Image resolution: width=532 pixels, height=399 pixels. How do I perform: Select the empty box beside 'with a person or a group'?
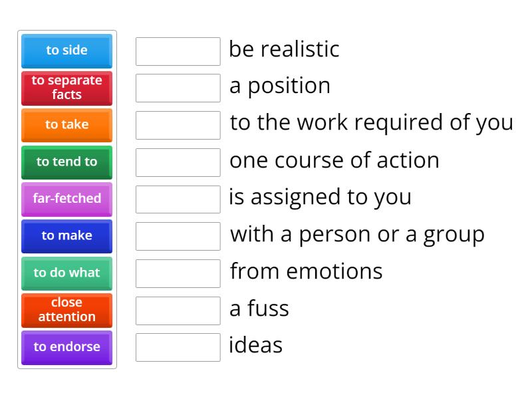click(178, 236)
